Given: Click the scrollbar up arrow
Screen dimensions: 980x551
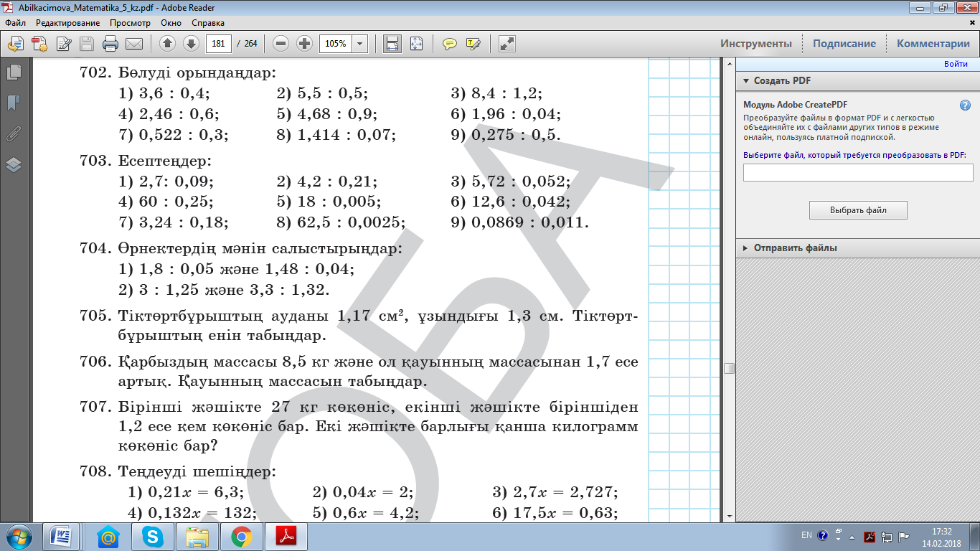Looking at the screenshot, I should coord(729,65).
